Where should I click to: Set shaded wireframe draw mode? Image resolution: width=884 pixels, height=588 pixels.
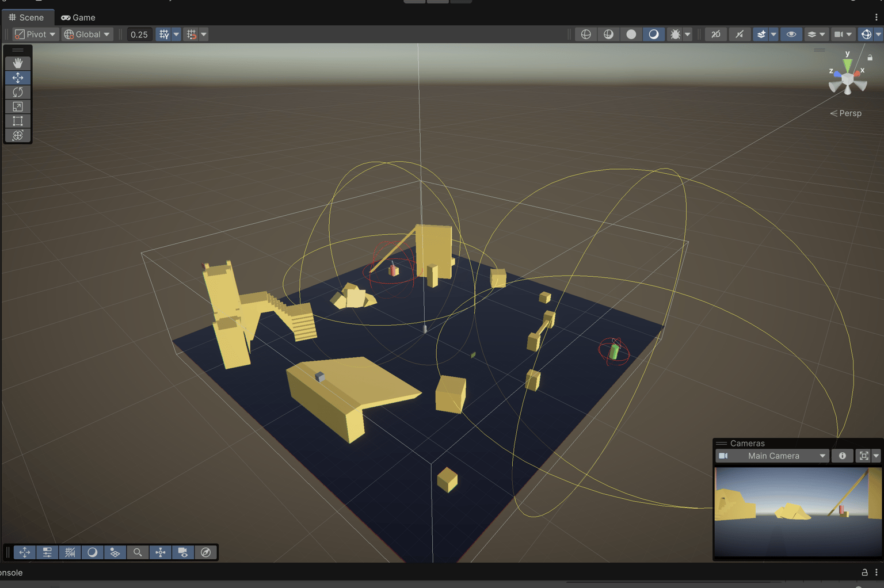[608, 35]
